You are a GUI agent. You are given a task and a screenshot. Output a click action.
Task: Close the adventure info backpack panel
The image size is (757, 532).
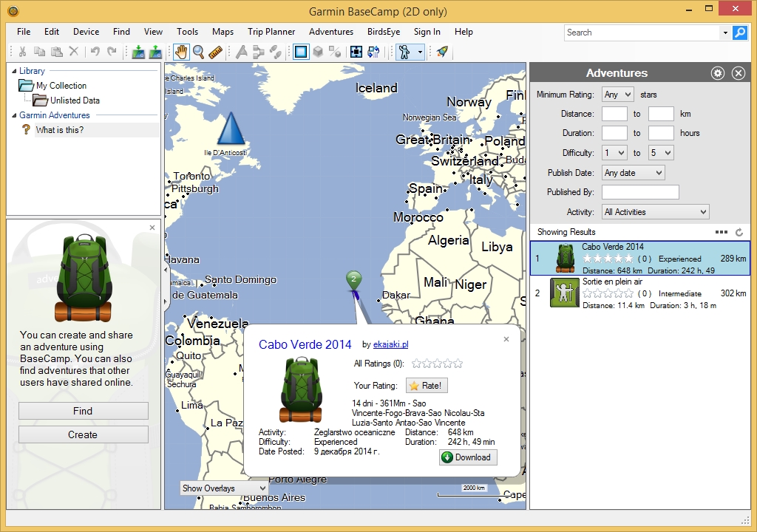pyautogui.click(x=152, y=228)
